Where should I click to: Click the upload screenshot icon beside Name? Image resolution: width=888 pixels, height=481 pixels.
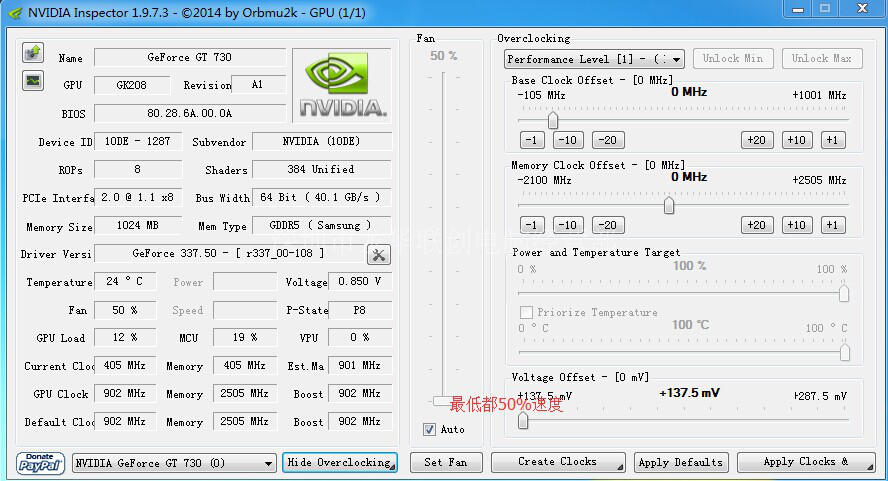pos(33,53)
